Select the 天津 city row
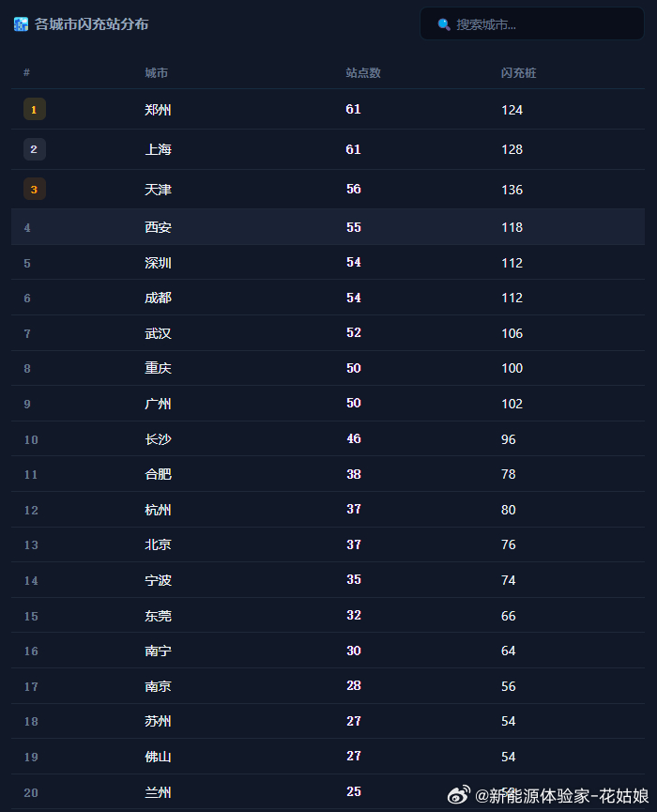This screenshot has width=657, height=812. (328, 190)
